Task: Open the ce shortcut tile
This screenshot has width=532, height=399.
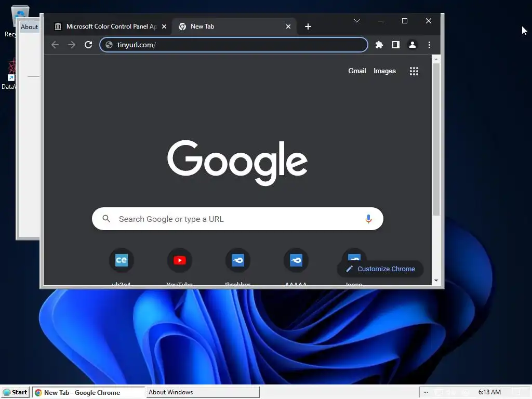Action: point(122,260)
